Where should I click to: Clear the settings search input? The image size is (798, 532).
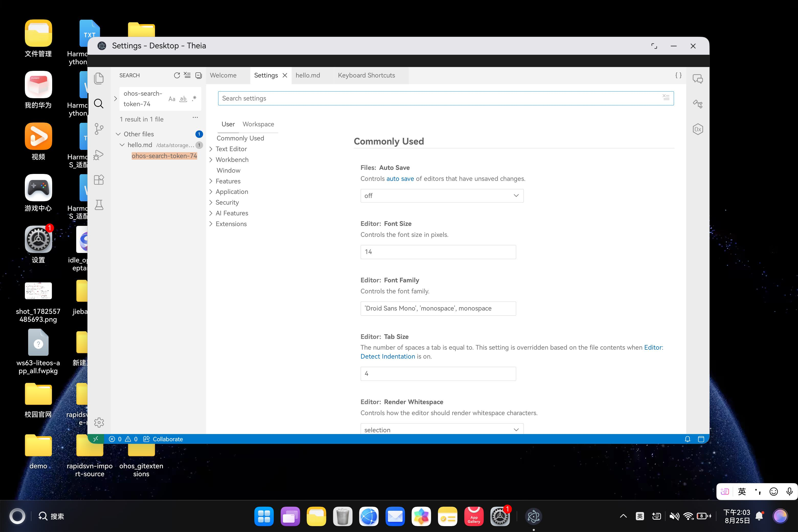(x=666, y=98)
